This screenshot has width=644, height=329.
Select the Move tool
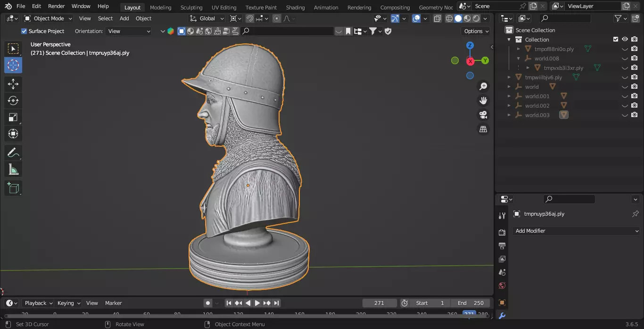13,84
